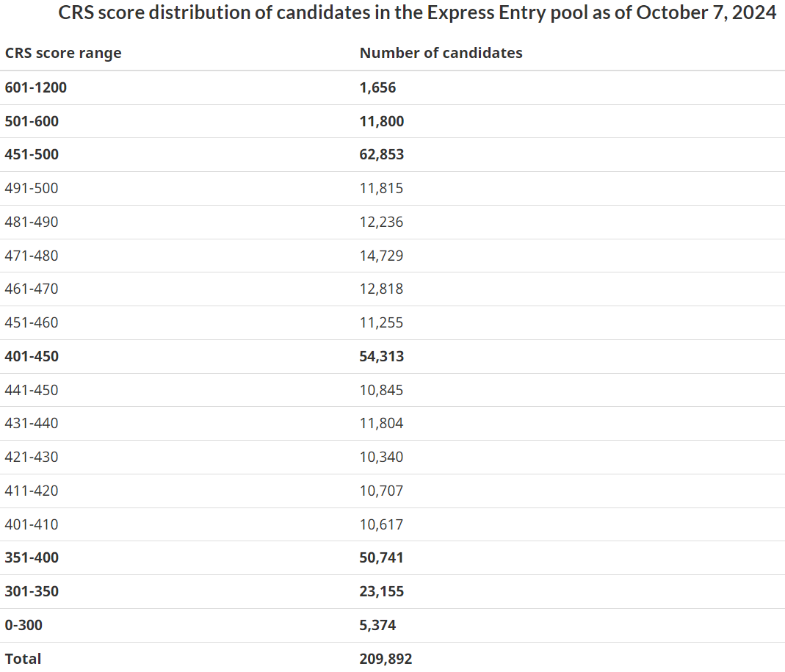Select the 471-480 score range cell
This screenshot has width=785, height=672.
pyautogui.click(x=32, y=256)
